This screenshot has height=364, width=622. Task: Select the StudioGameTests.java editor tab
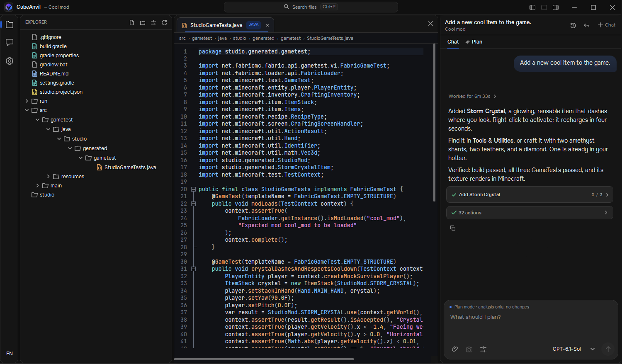pyautogui.click(x=225, y=25)
